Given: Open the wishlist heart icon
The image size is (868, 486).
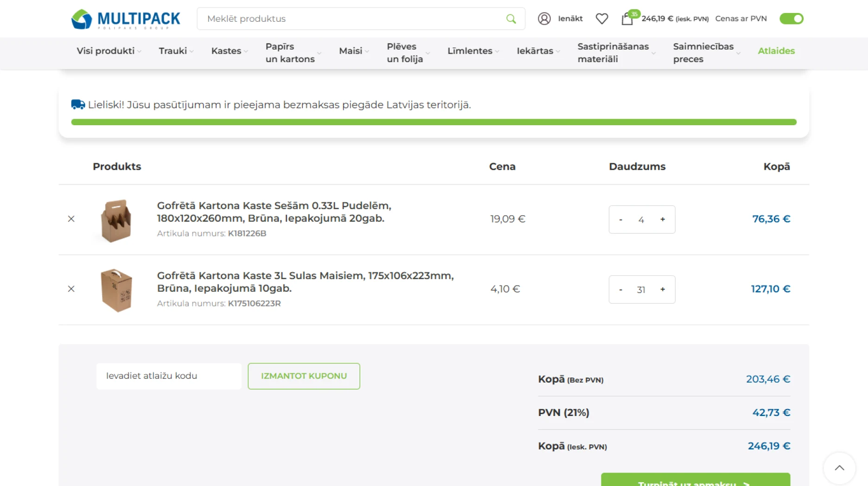Looking at the screenshot, I should pyautogui.click(x=602, y=19).
